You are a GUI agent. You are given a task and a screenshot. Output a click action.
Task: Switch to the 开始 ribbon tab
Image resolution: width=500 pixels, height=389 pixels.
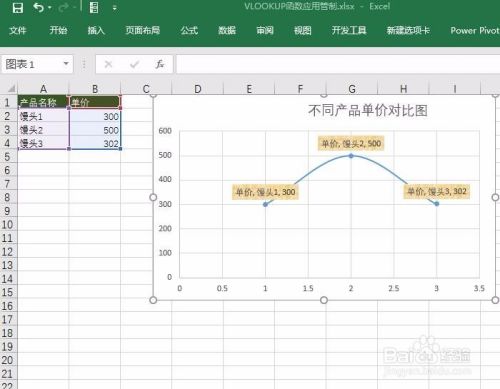pos(58,31)
